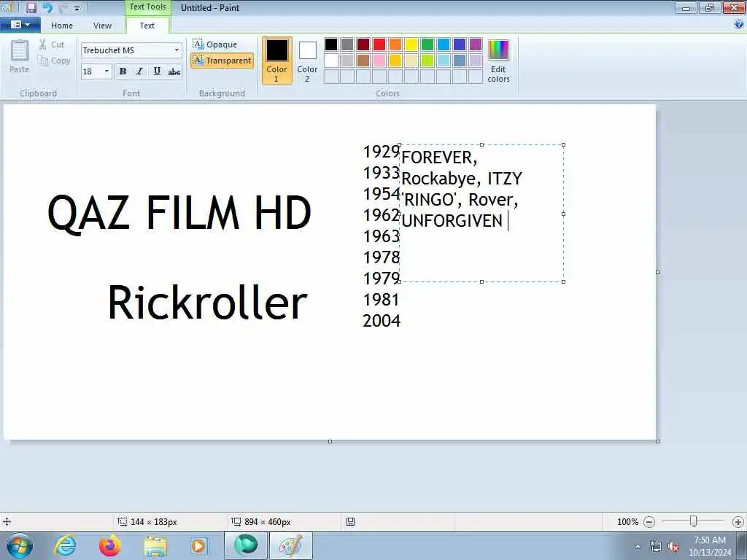This screenshot has width=747, height=560.
Task: Click the Paint taskbar button
Action: (290, 545)
